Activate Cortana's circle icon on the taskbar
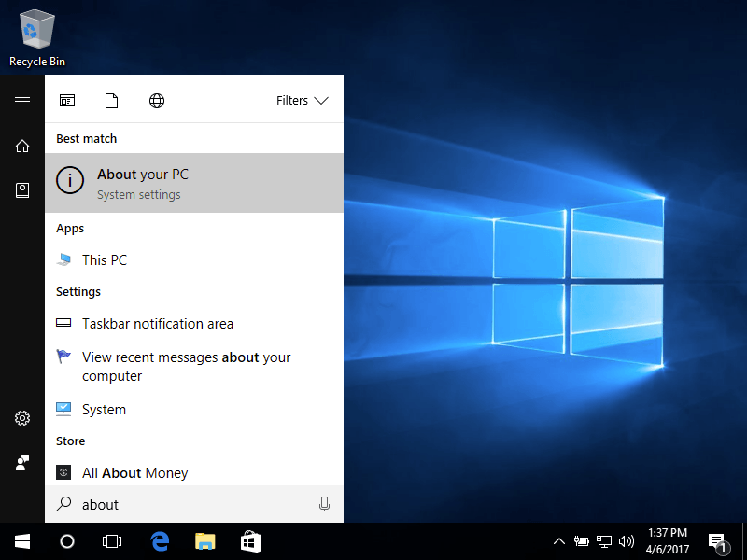Screen dimensions: 747x560 [66, 540]
